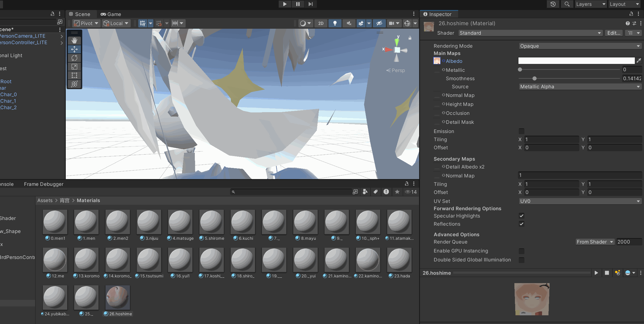
Task: Click the Assets breadcrumb
Action: click(45, 200)
